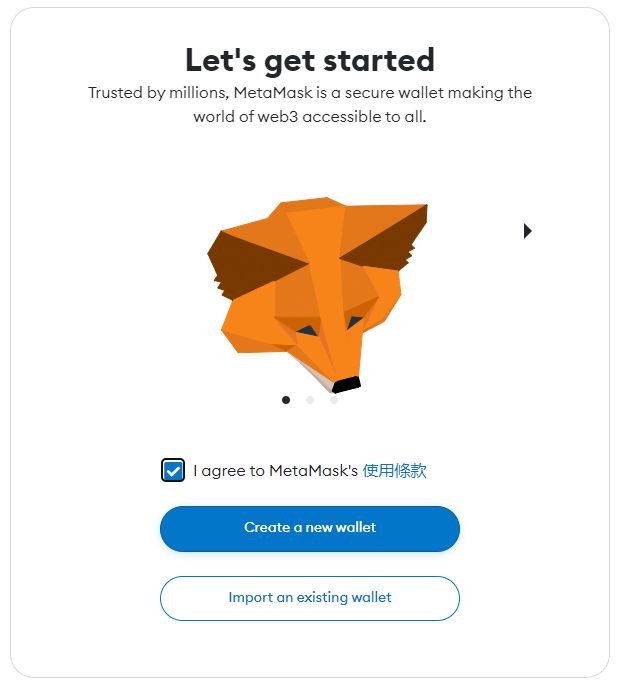Click the fox's dark right ear

pyautogui.click(x=388, y=245)
